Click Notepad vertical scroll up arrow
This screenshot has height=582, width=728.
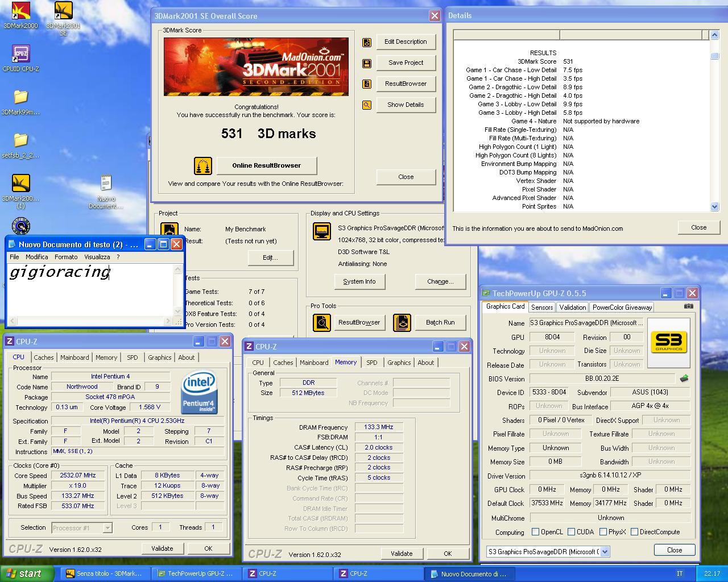(x=178, y=269)
